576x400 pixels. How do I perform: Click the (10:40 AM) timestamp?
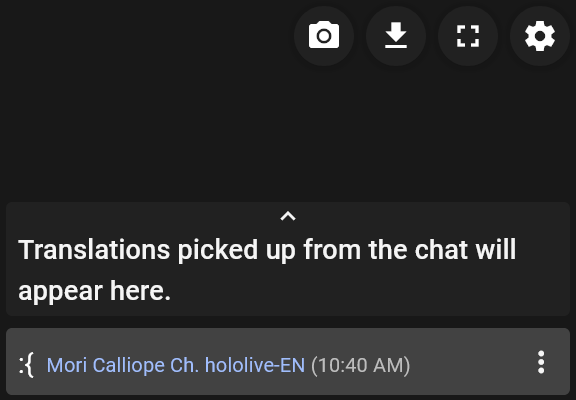click(360, 365)
